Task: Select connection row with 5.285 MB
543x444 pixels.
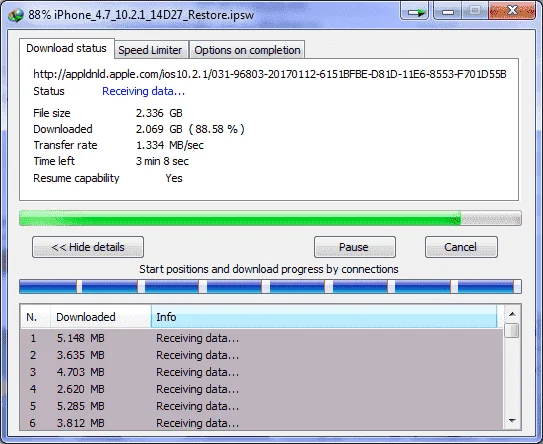Action: [x=261, y=406]
